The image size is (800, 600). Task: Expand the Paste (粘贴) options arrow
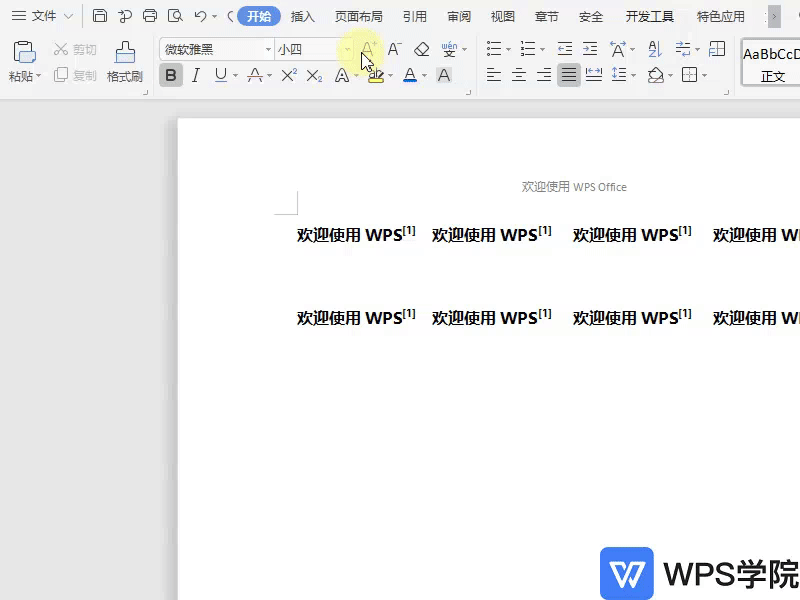coord(38,77)
